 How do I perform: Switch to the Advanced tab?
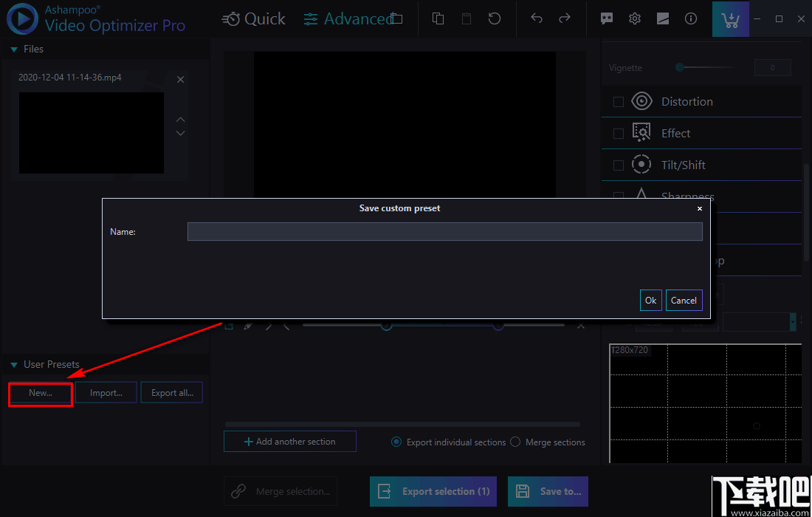point(352,18)
